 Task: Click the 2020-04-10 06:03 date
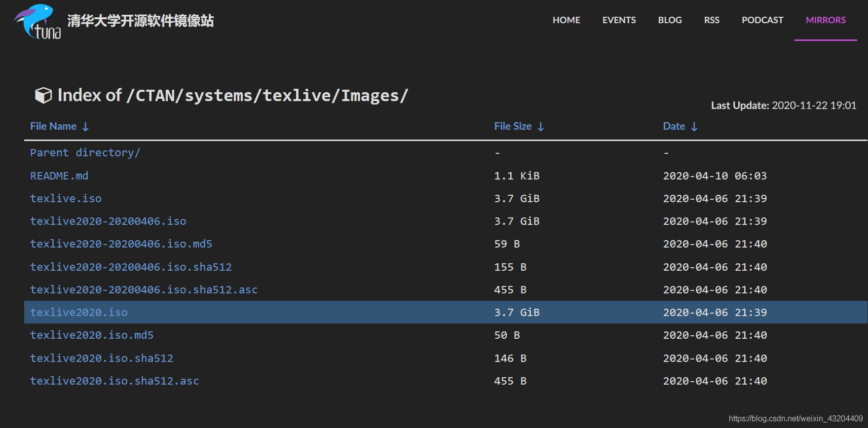click(715, 176)
